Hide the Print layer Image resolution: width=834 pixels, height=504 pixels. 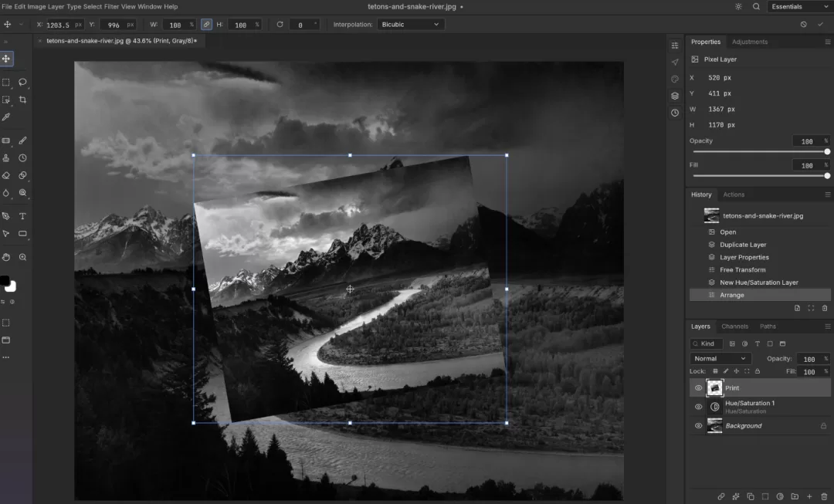click(698, 388)
